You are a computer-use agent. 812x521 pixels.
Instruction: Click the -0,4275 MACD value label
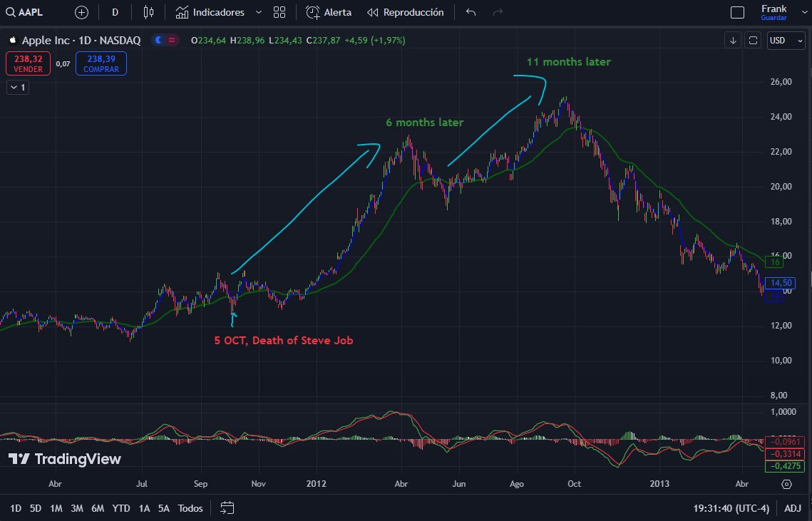[785, 466]
